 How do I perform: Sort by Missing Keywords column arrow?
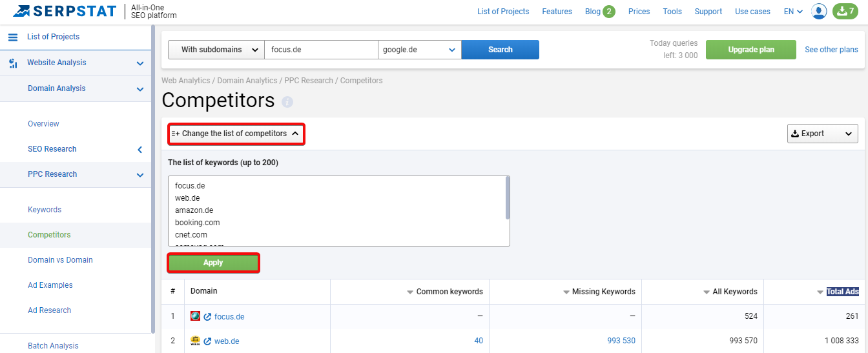566,292
